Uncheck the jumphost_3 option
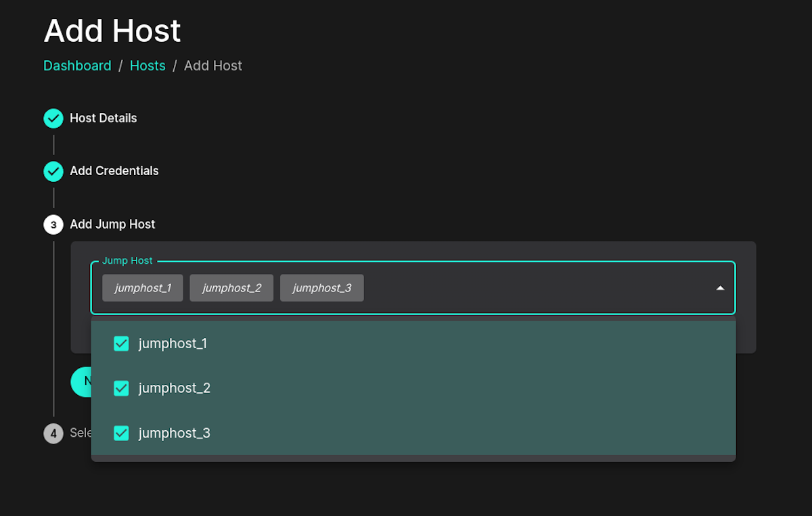This screenshot has height=516, width=812. [x=121, y=433]
